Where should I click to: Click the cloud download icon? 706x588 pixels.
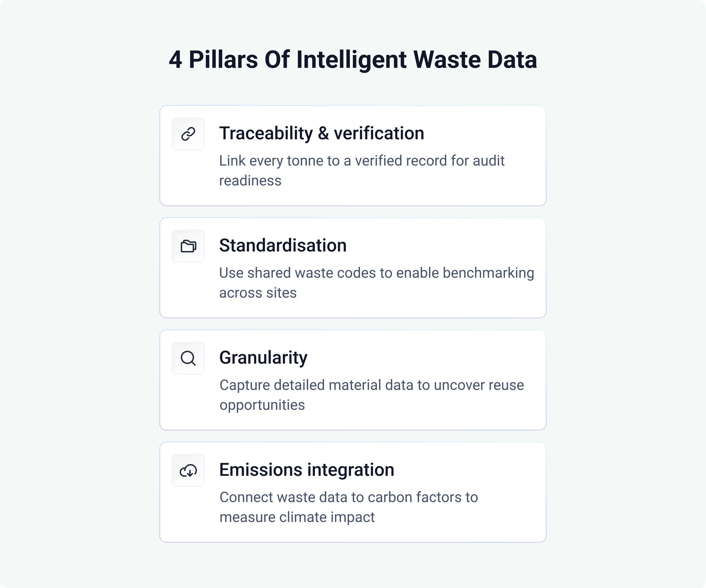(188, 470)
